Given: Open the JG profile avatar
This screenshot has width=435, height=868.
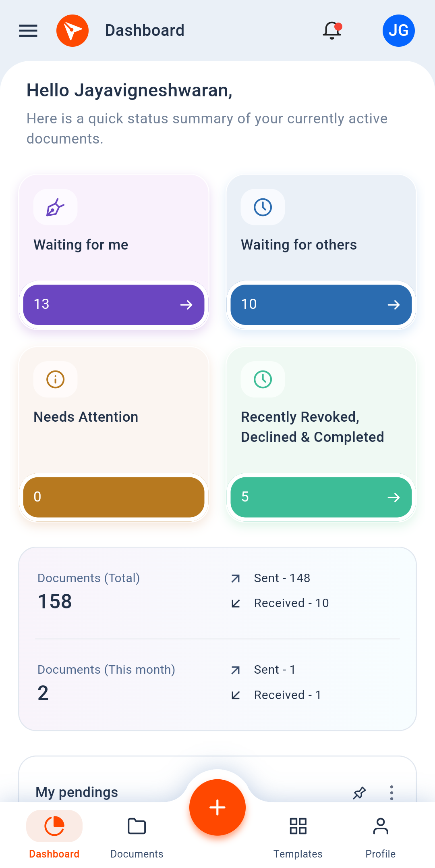Looking at the screenshot, I should 398,30.
